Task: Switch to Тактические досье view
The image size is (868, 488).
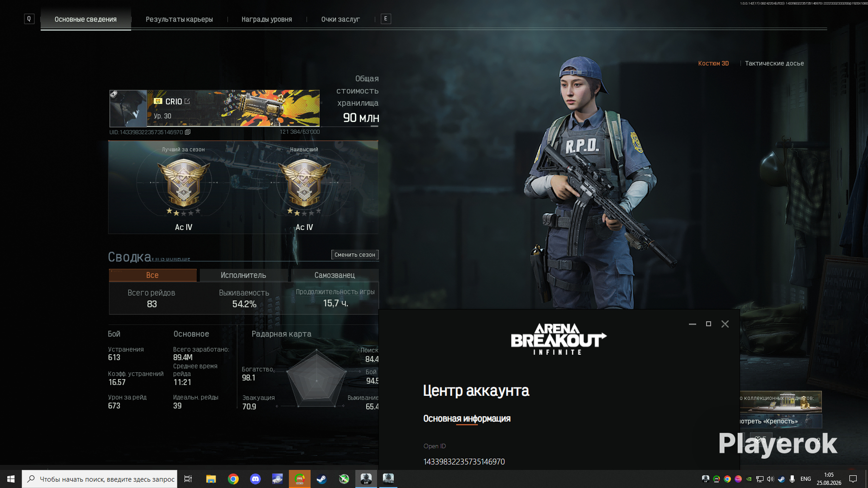Action: point(774,63)
